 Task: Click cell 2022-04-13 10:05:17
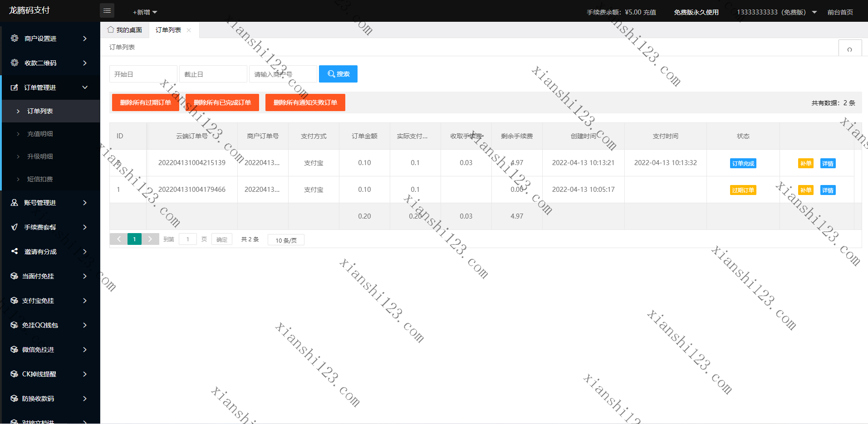coord(584,190)
